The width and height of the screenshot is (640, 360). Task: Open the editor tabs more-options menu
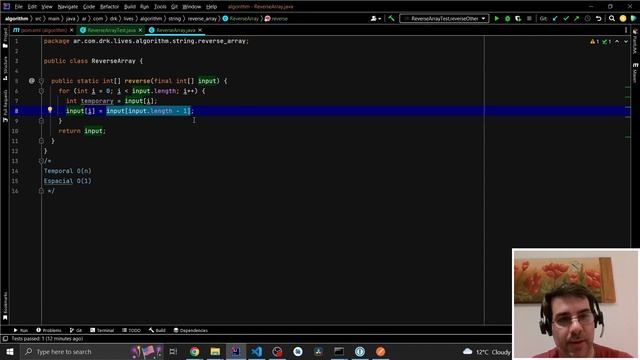[626, 30]
